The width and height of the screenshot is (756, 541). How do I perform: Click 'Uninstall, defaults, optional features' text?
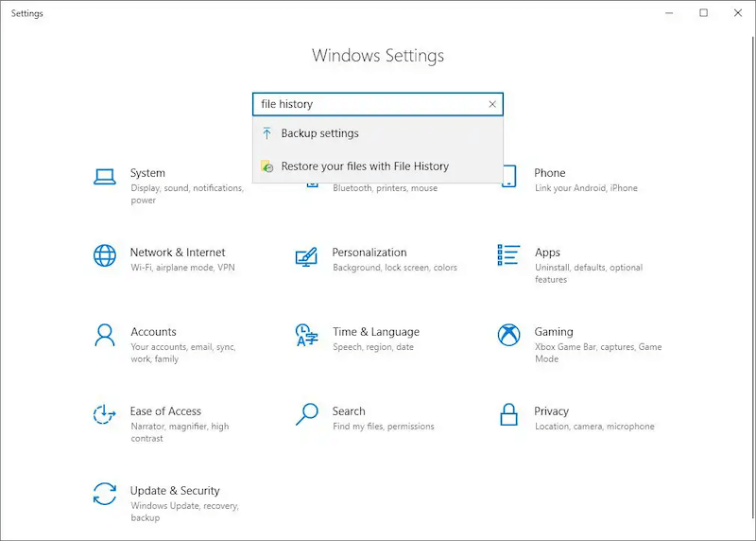click(x=589, y=273)
